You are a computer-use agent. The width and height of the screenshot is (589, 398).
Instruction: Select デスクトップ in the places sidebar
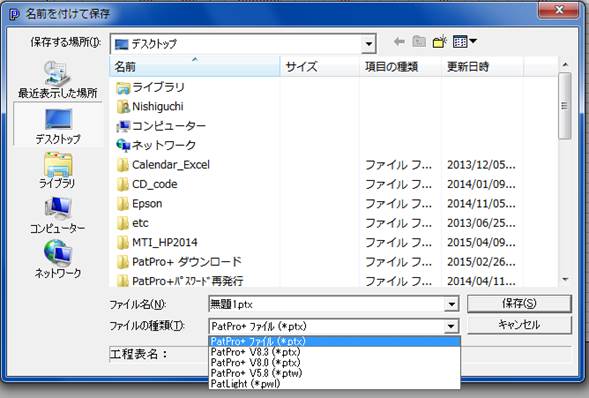[x=57, y=126]
